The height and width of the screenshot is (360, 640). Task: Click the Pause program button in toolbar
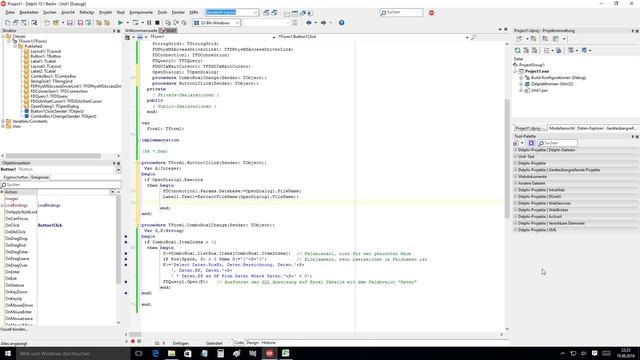(x=149, y=23)
